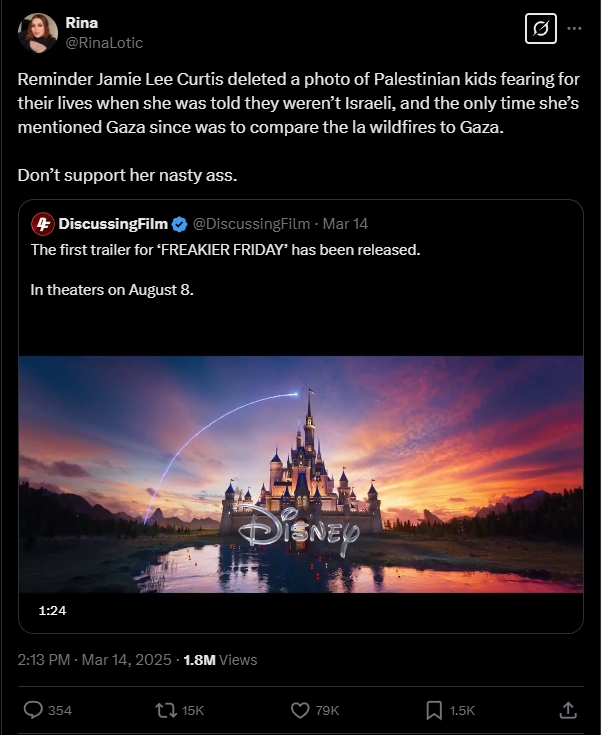Open Rina's profile avatar picture

pos(38,32)
